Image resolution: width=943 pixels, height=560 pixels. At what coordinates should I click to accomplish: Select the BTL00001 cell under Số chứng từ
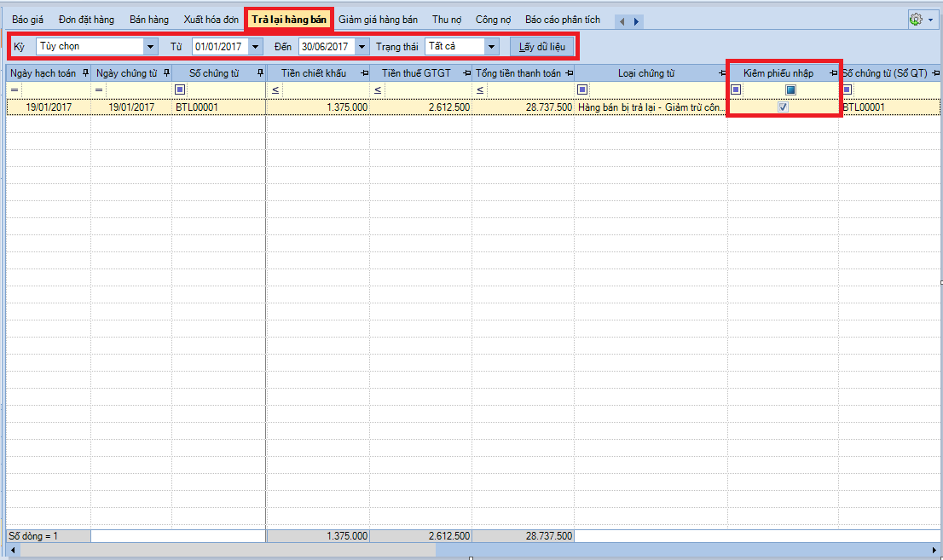tap(219, 107)
